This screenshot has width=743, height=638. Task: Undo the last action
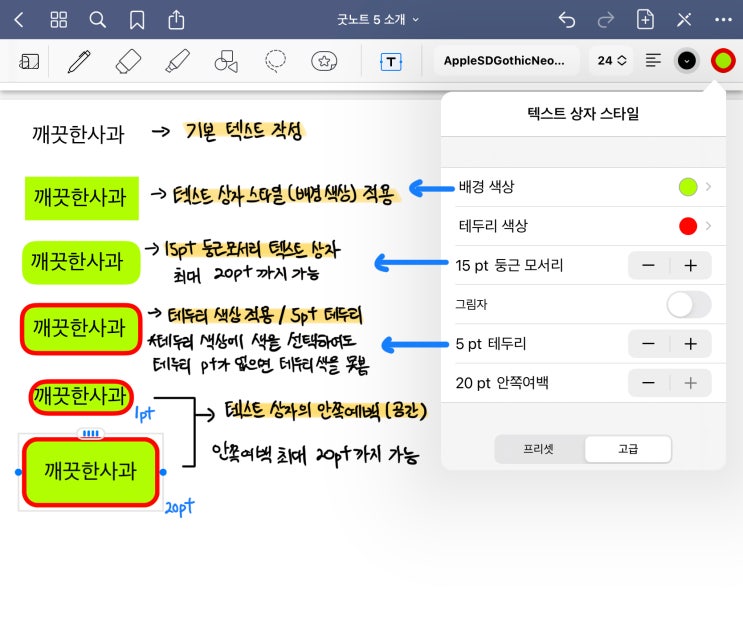click(567, 20)
